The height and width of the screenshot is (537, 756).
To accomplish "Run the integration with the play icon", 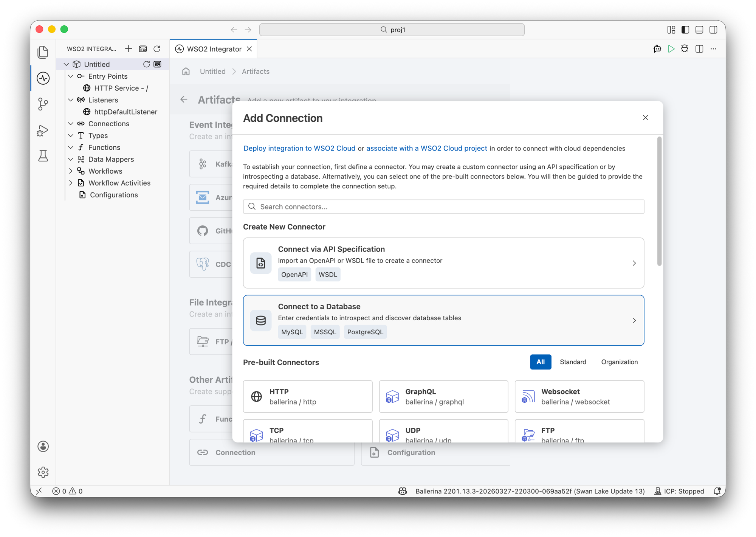I will (x=671, y=49).
